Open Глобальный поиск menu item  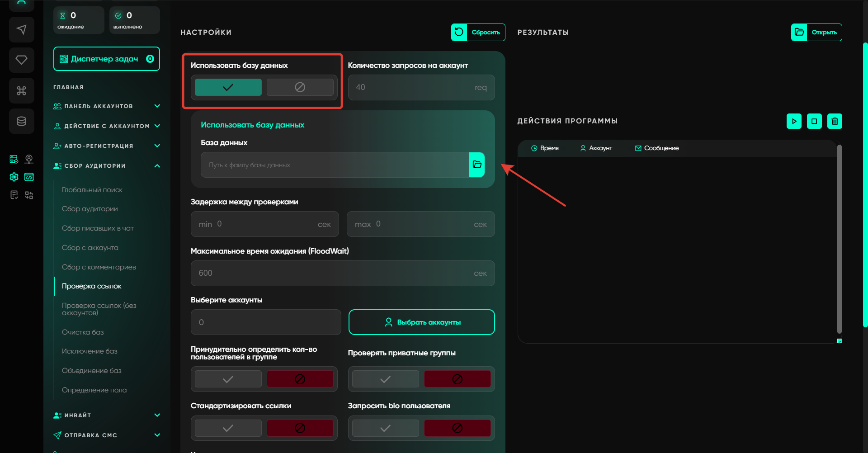click(92, 190)
